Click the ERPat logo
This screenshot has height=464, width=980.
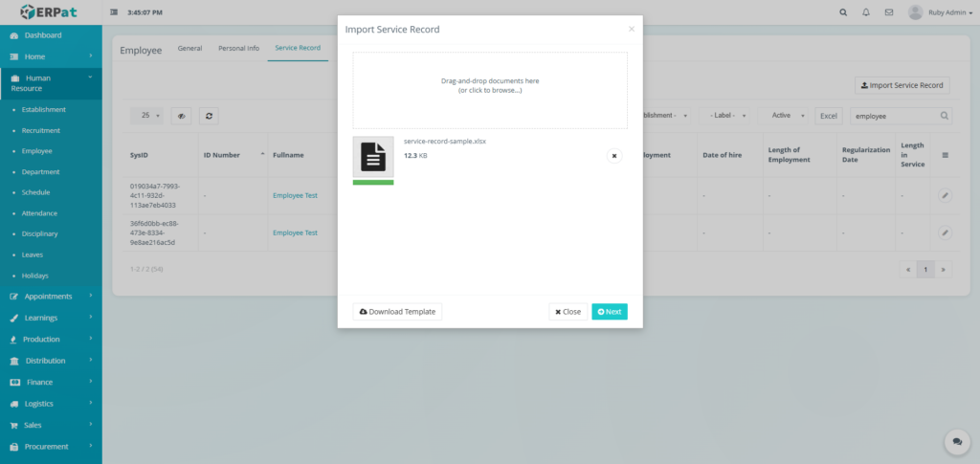(x=51, y=11)
